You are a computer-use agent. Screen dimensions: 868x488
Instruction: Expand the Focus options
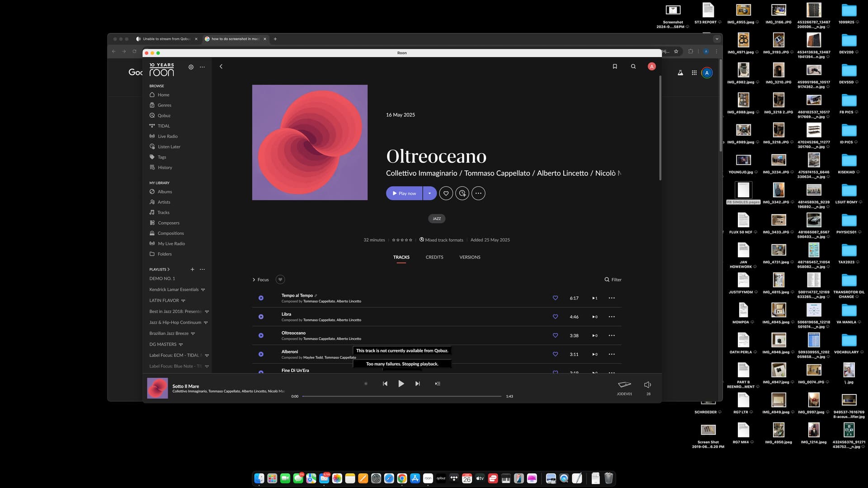[260, 280]
